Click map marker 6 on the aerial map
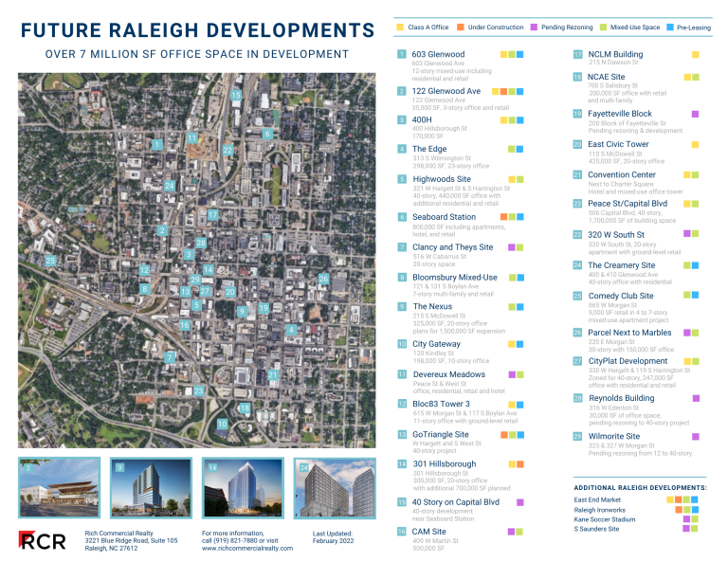 coord(268,135)
